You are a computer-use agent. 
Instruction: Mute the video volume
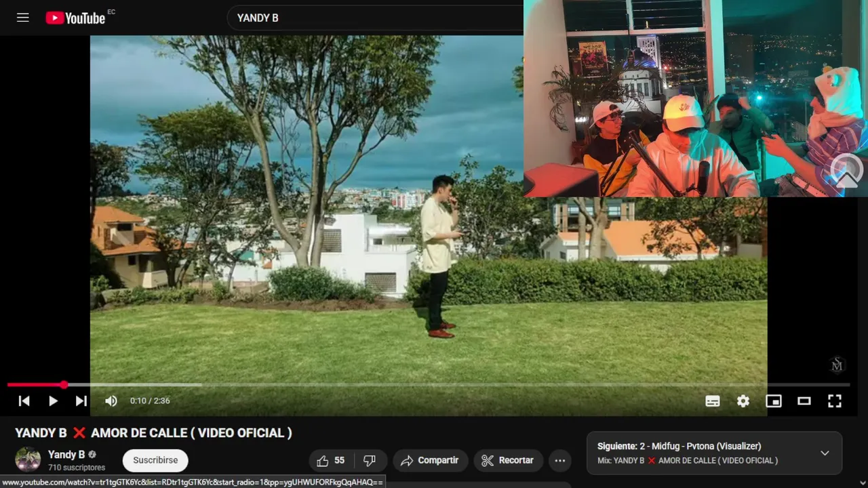coord(111,401)
